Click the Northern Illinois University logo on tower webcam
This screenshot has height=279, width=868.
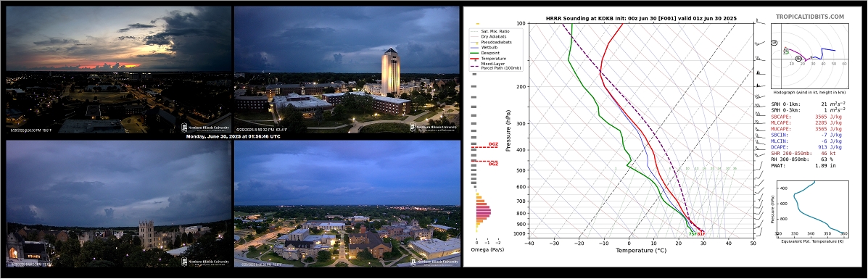[434, 128]
